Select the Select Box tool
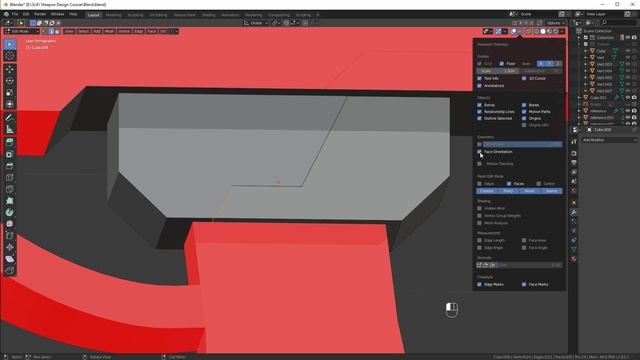 pyautogui.click(x=10, y=44)
